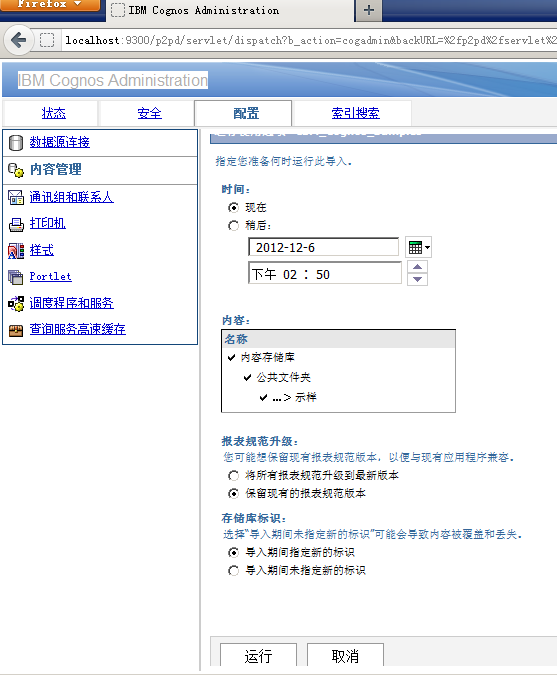Open the 数据源连接 link
Viewport: 557px width, 675px height.
59,142
